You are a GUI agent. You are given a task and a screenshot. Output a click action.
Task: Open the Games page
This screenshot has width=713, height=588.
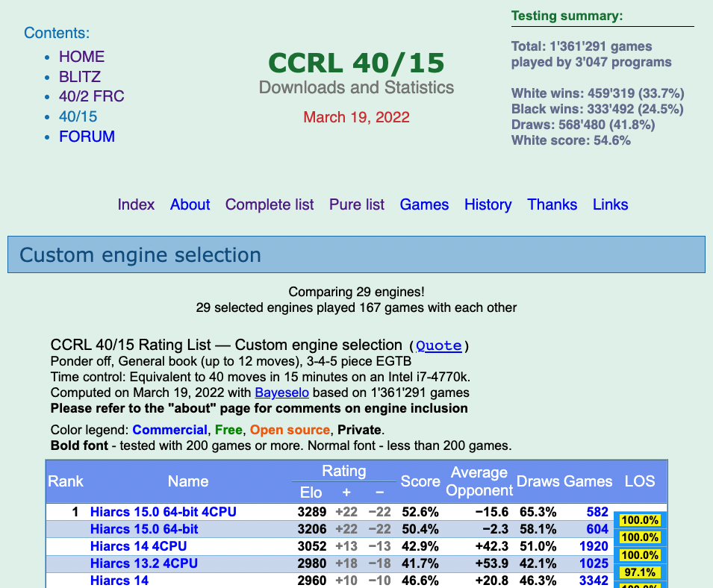click(x=424, y=204)
